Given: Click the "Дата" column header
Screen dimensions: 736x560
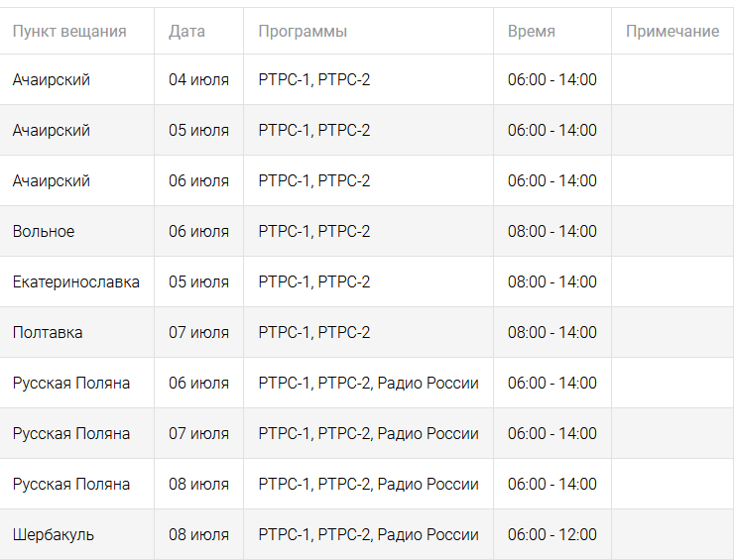Looking at the screenshot, I should point(186,32).
